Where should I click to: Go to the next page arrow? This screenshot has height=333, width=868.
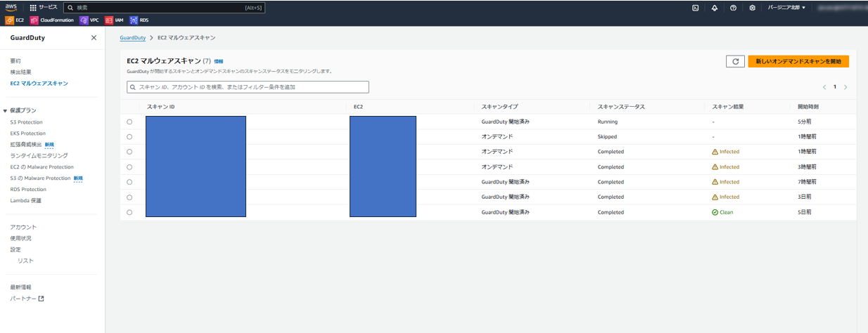tap(845, 87)
